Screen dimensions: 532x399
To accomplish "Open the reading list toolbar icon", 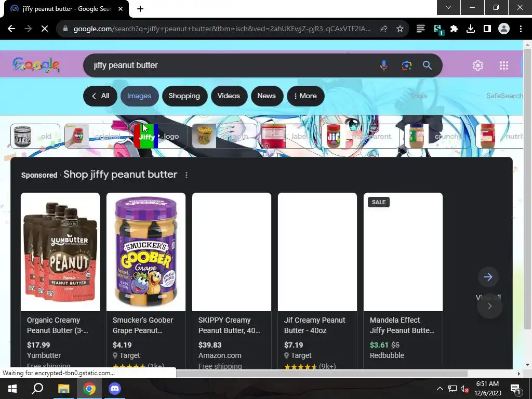I will coord(420,29).
